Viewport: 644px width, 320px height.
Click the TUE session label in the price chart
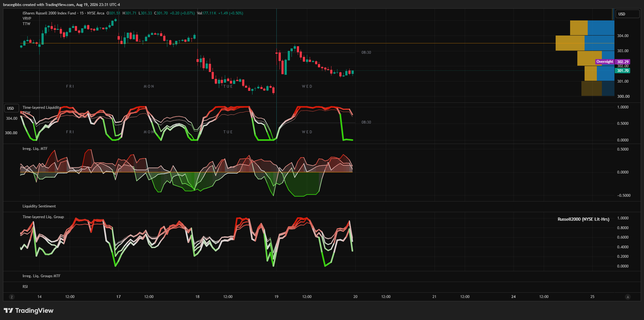click(228, 86)
